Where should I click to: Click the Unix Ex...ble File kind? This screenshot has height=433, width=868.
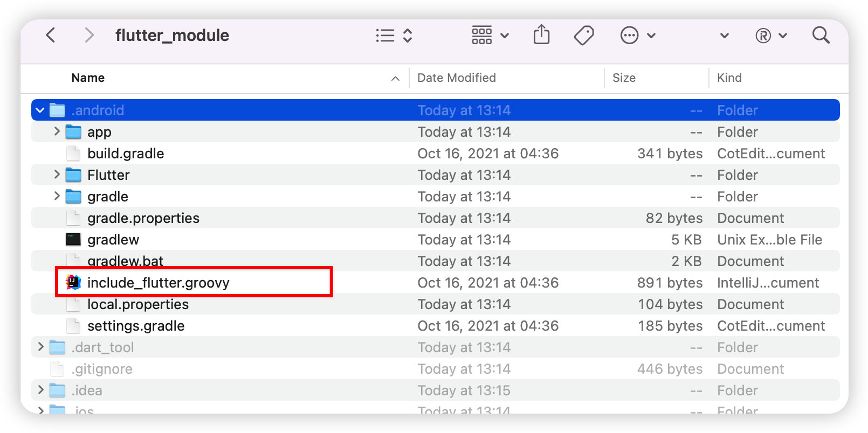(769, 240)
